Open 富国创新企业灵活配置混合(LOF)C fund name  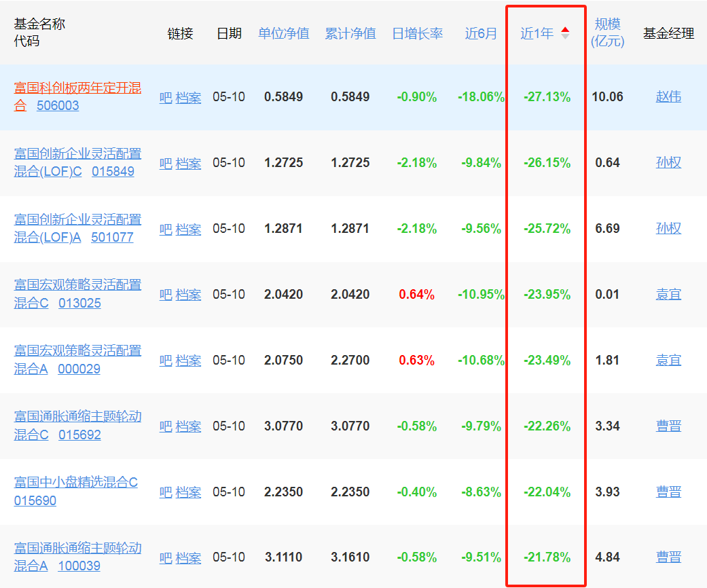point(77,162)
